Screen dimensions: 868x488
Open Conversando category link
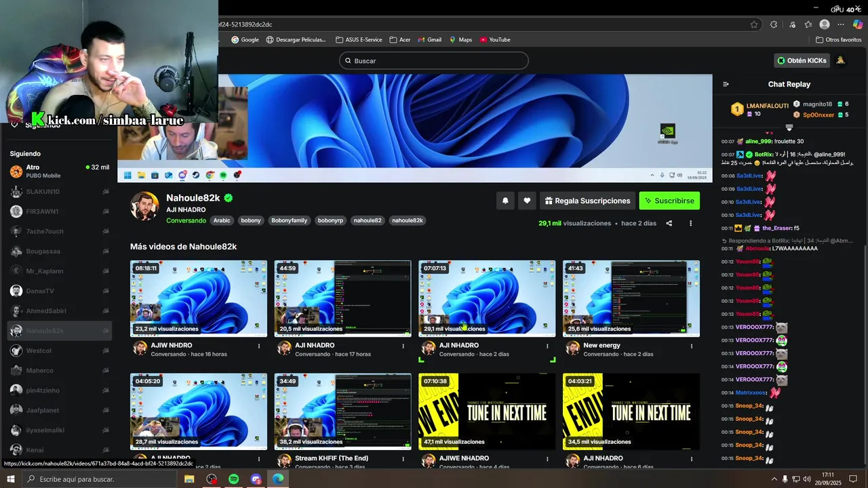tap(186, 220)
